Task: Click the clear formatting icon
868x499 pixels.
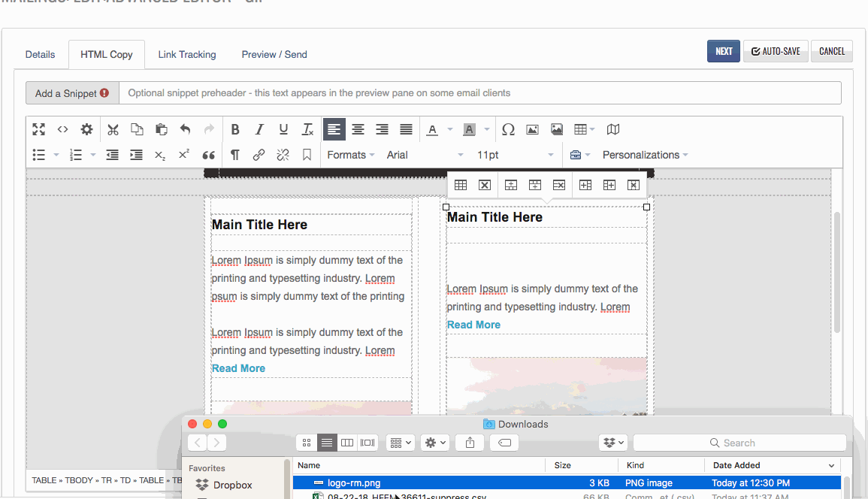Action: click(307, 129)
